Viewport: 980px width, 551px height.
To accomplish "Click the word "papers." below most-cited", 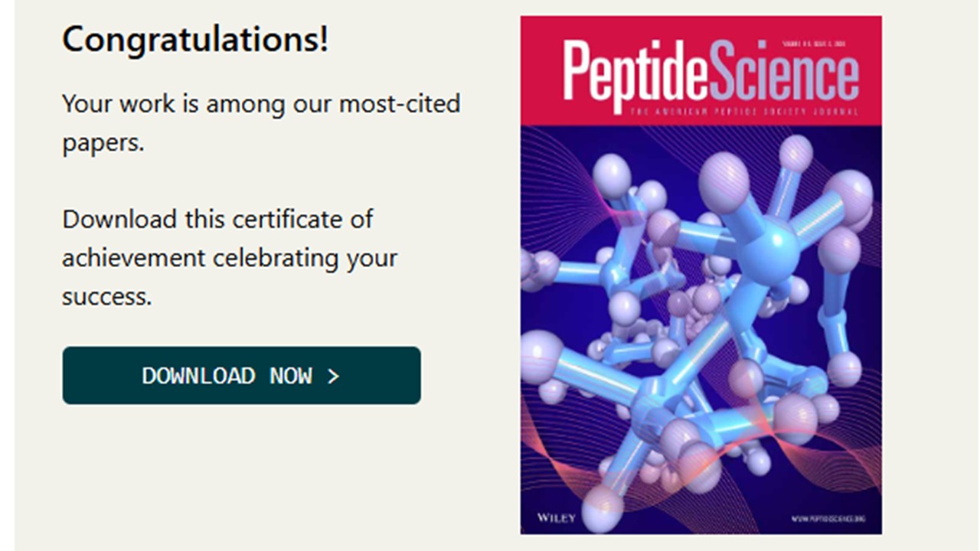I will coord(103,142).
